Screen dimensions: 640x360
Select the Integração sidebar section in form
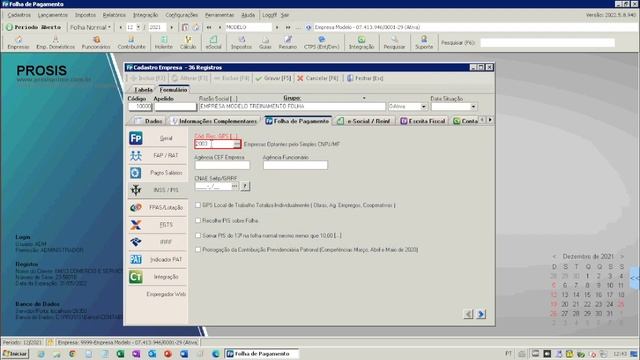158,277
